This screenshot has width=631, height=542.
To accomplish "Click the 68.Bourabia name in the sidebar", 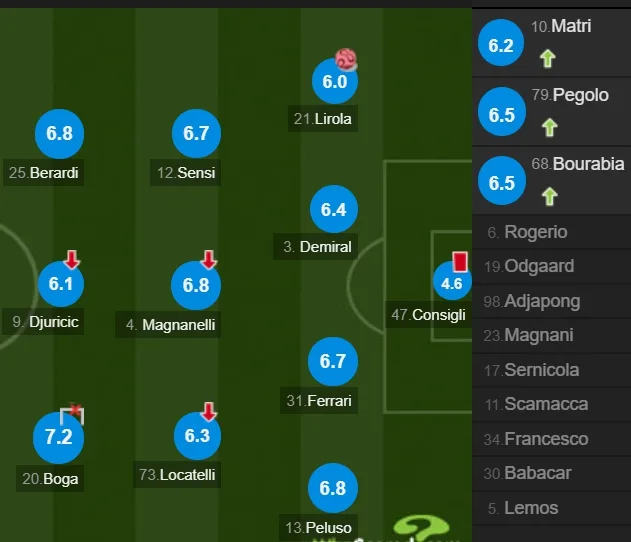I will pyautogui.click(x=578, y=164).
